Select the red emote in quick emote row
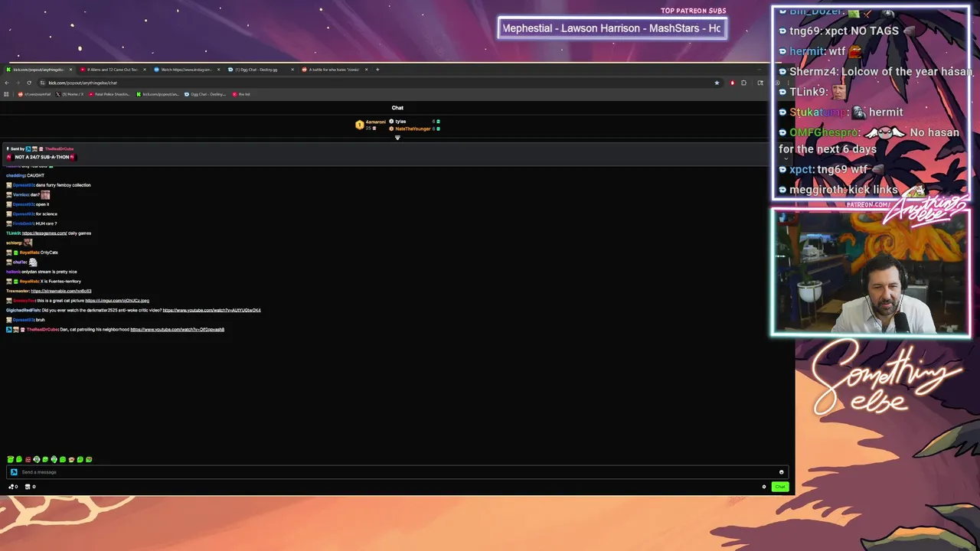Screen dimensions: 980x551 [x=28, y=459]
